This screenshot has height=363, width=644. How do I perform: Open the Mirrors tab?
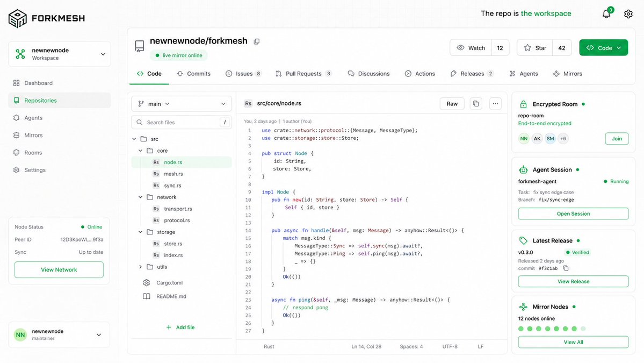568,74
